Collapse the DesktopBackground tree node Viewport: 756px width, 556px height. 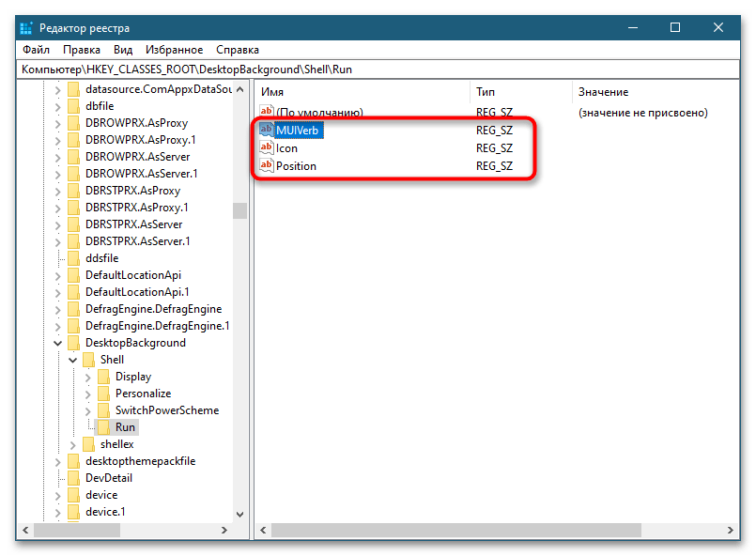pyautogui.click(x=58, y=343)
